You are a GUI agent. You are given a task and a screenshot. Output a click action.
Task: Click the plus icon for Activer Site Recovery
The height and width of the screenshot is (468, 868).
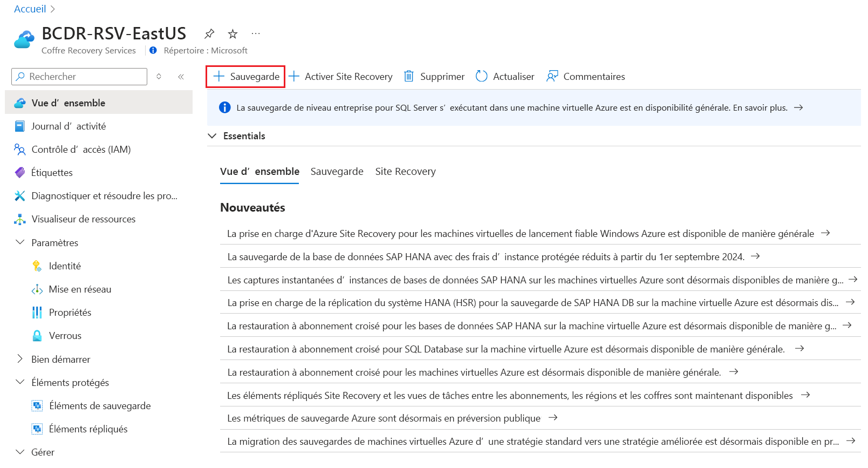[294, 76]
